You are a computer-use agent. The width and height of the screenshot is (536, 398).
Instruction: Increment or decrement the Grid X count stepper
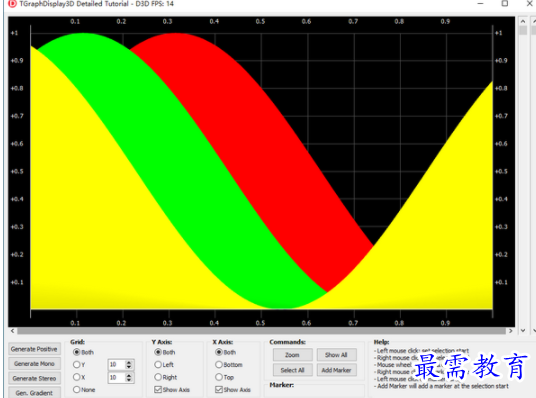(129, 377)
